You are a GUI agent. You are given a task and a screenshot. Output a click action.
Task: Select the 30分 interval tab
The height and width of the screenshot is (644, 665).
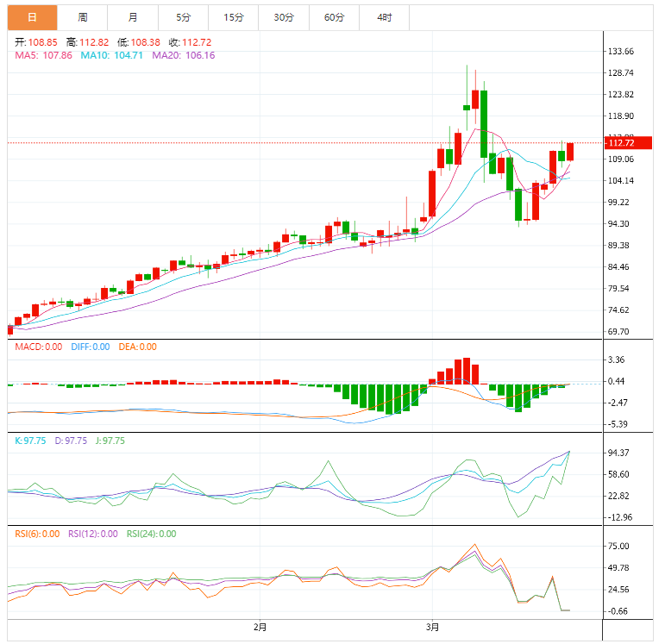283,17
